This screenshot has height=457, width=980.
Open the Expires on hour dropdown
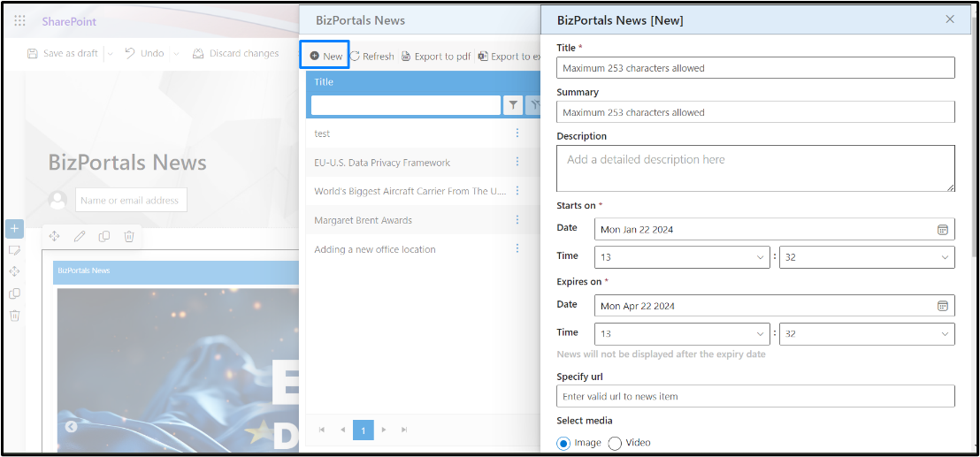682,334
